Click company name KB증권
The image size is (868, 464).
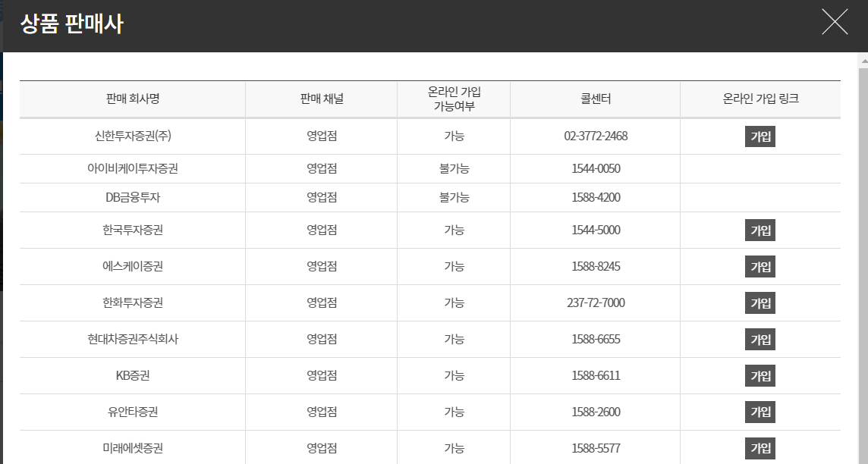[x=133, y=375]
